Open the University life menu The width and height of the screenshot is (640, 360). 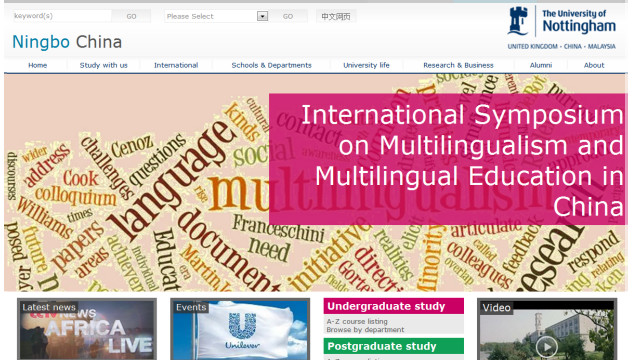click(366, 65)
